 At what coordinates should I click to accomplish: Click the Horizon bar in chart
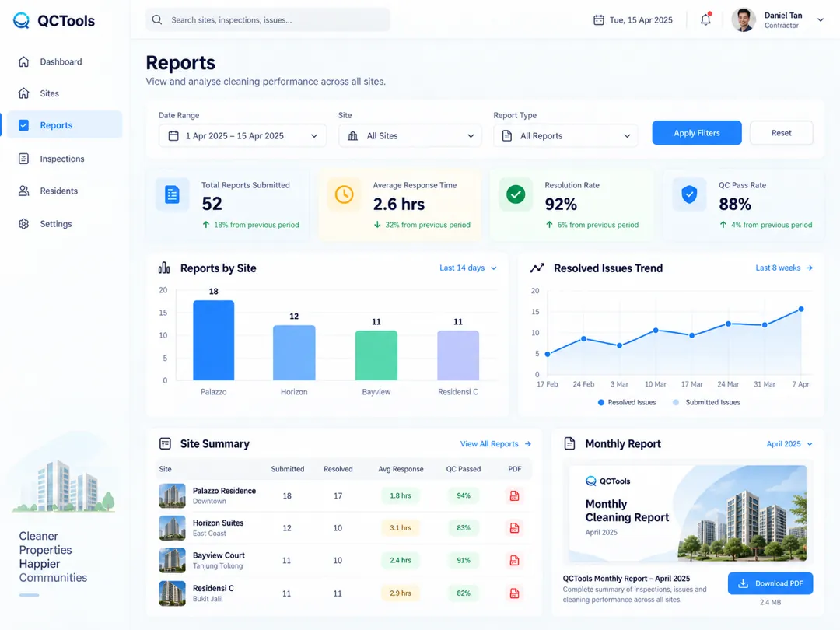pos(294,352)
